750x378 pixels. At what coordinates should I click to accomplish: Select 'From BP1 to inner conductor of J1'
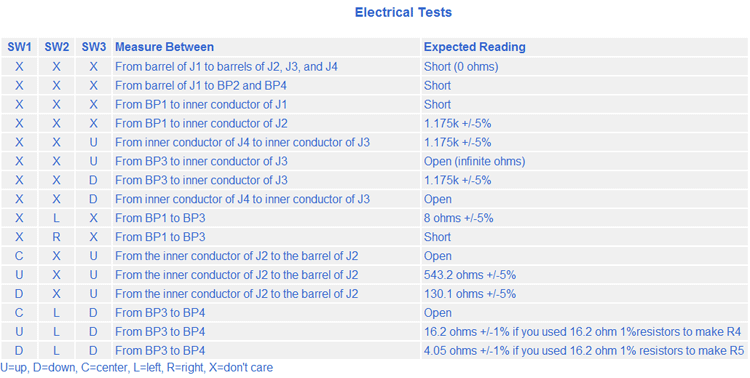(201, 104)
